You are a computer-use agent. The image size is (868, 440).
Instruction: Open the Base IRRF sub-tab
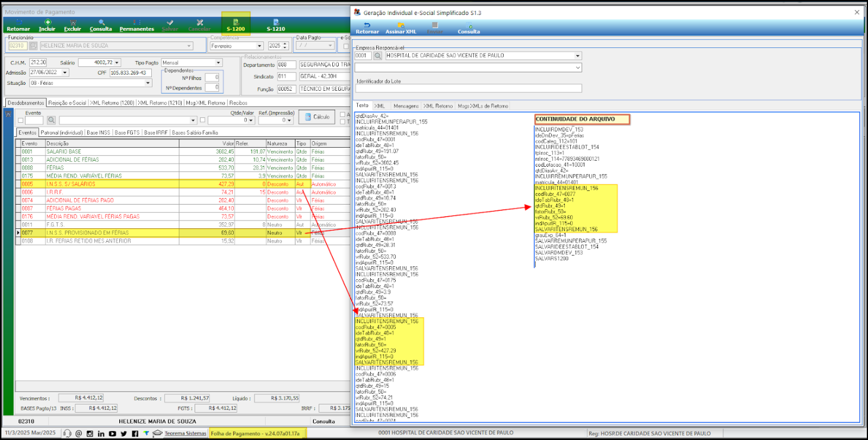[x=157, y=132]
